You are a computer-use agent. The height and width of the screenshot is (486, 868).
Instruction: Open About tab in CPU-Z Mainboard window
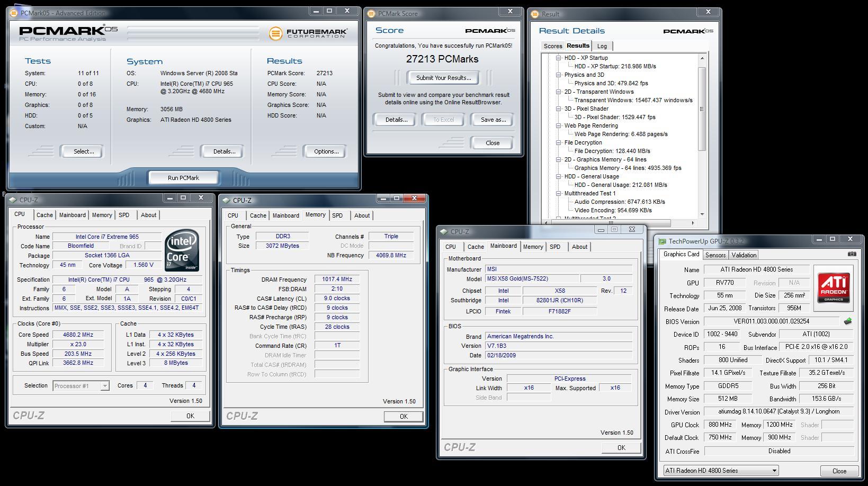point(579,247)
